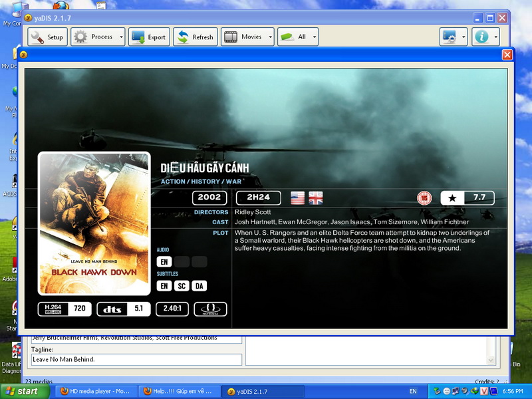Click the 2.40:1 aspect ratio badge
The width and height of the screenshot is (532, 399).
click(172, 309)
